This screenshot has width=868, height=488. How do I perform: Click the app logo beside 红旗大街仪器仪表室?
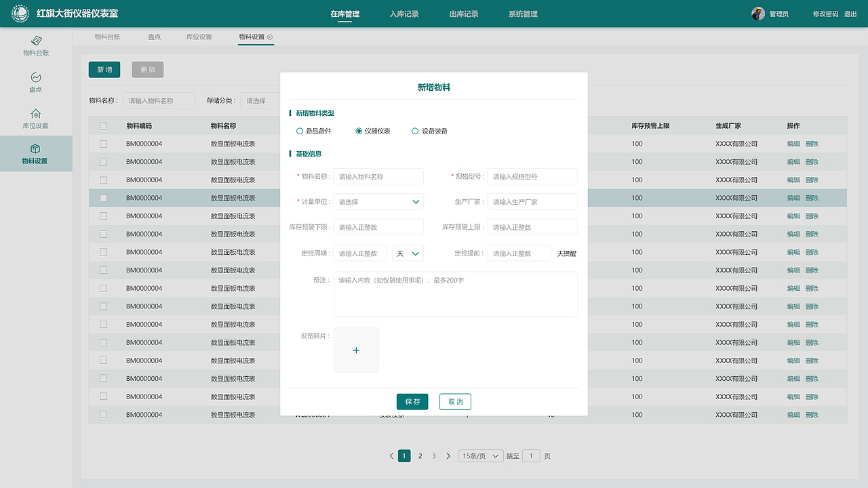[x=20, y=14]
